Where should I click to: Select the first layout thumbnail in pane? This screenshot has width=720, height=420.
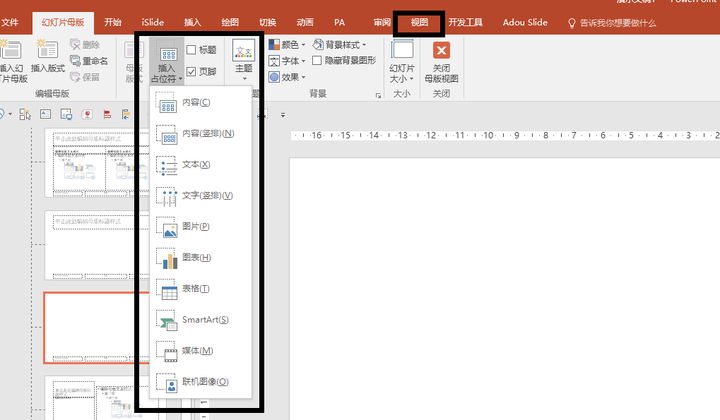(x=97, y=163)
